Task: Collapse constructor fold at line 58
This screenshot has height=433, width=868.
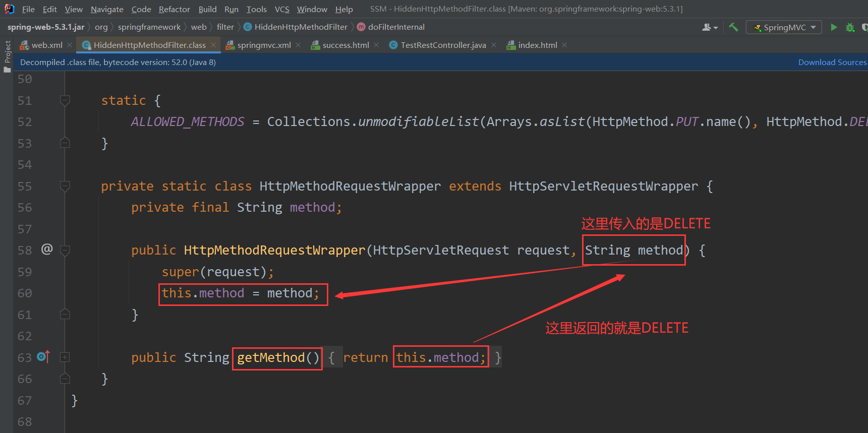Action: [65, 250]
